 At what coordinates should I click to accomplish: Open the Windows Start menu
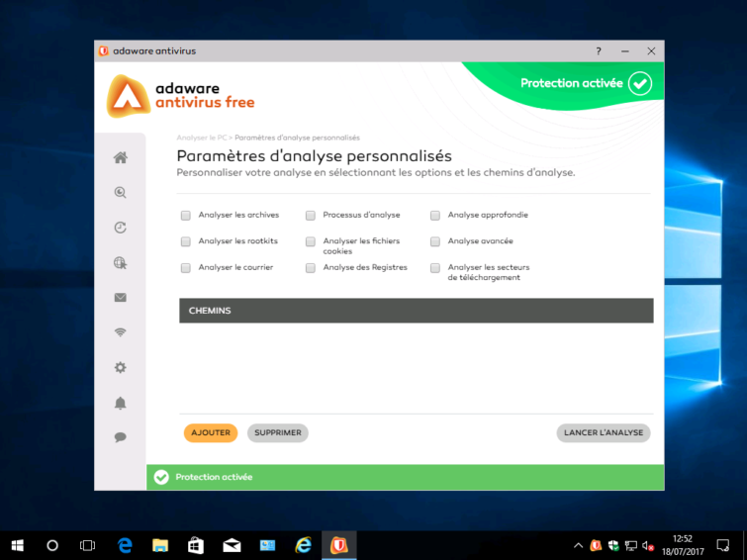point(18,545)
